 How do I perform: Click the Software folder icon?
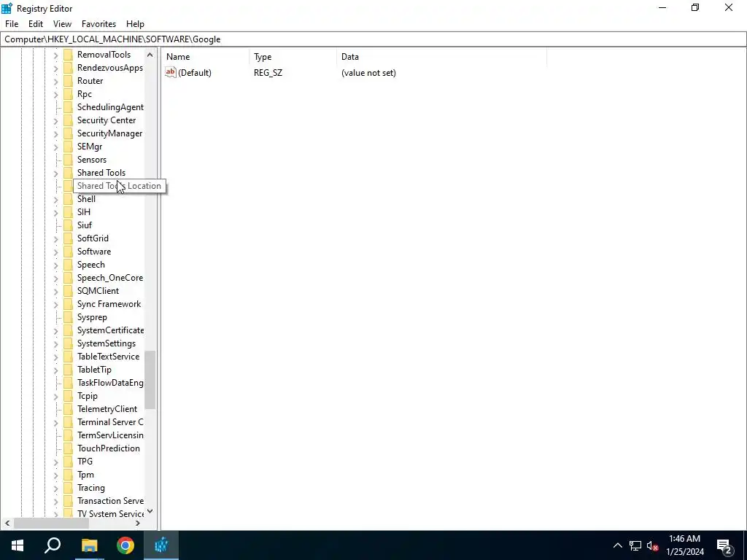click(68, 252)
